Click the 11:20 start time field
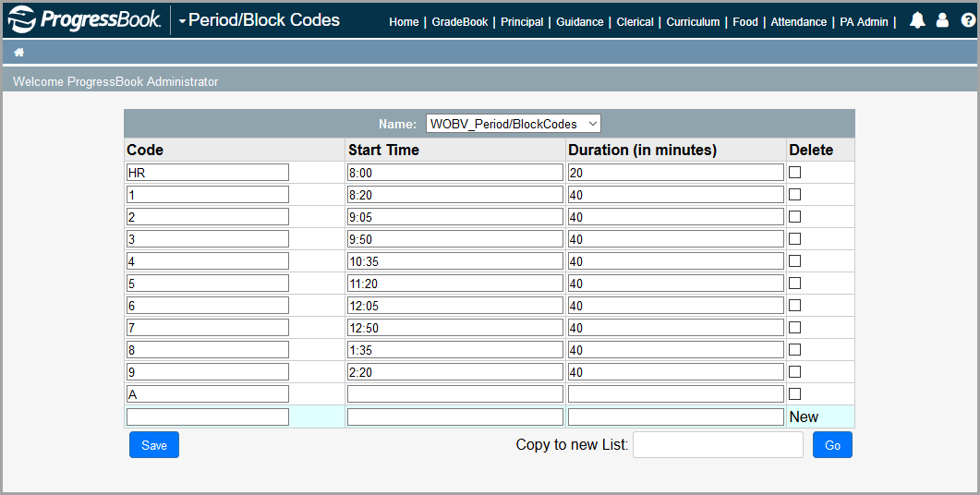The height and width of the screenshot is (495, 980). (x=455, y=284)
